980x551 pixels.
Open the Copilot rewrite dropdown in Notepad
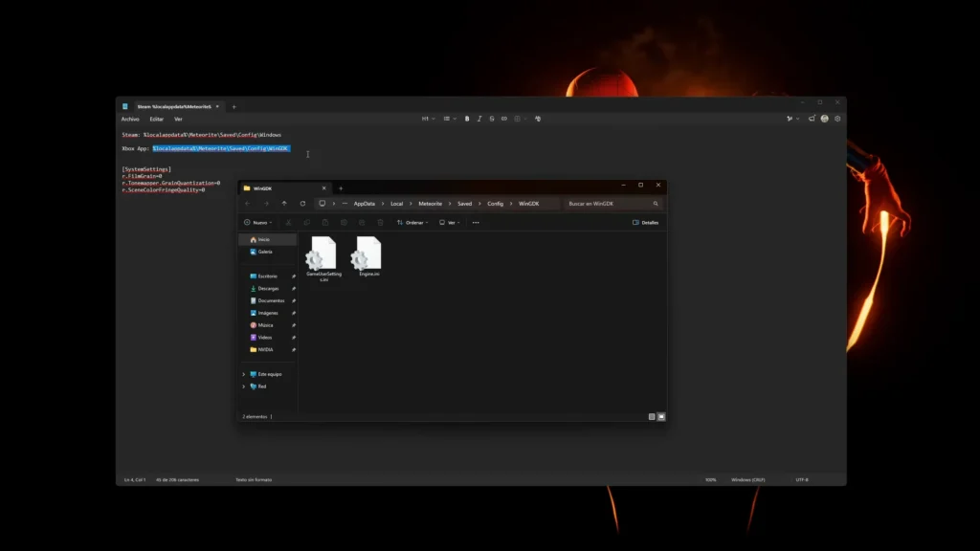pos(792,119)
